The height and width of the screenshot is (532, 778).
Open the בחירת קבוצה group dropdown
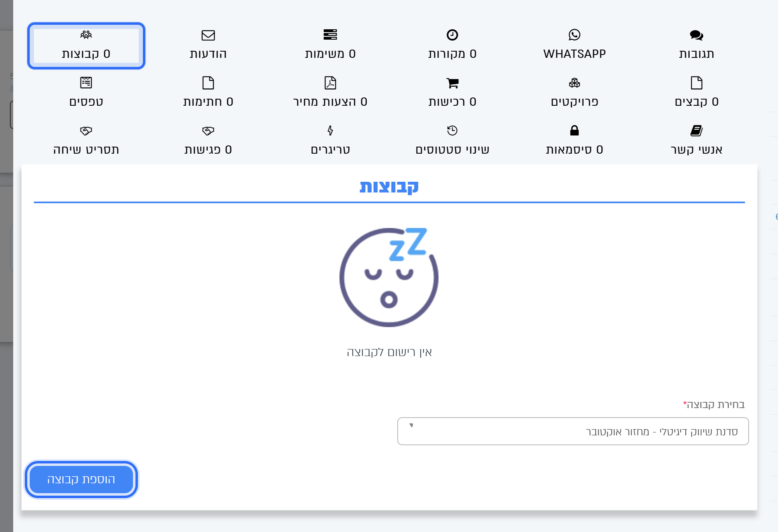[x=573, y=431]
